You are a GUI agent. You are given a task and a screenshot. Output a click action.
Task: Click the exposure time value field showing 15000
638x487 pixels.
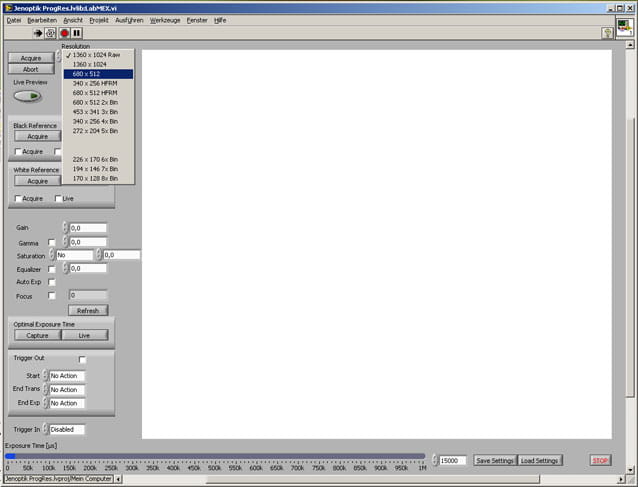pyautogui.click(x=452, y=460)
